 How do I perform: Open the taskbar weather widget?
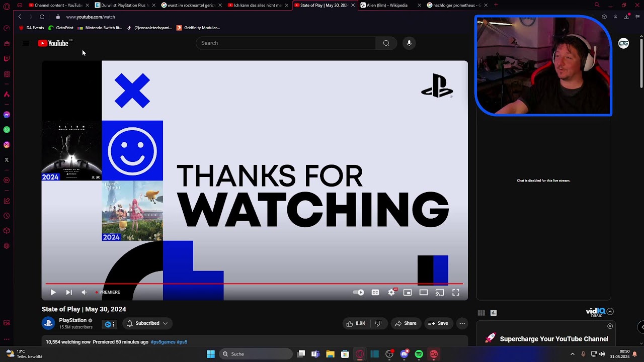pos(24,354)
